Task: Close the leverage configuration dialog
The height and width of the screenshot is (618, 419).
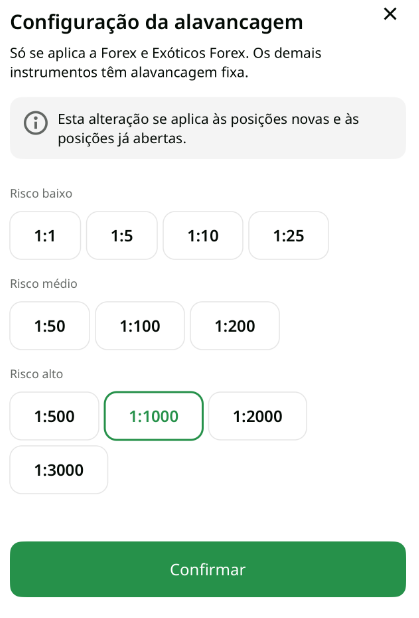Action: (390, 14)
